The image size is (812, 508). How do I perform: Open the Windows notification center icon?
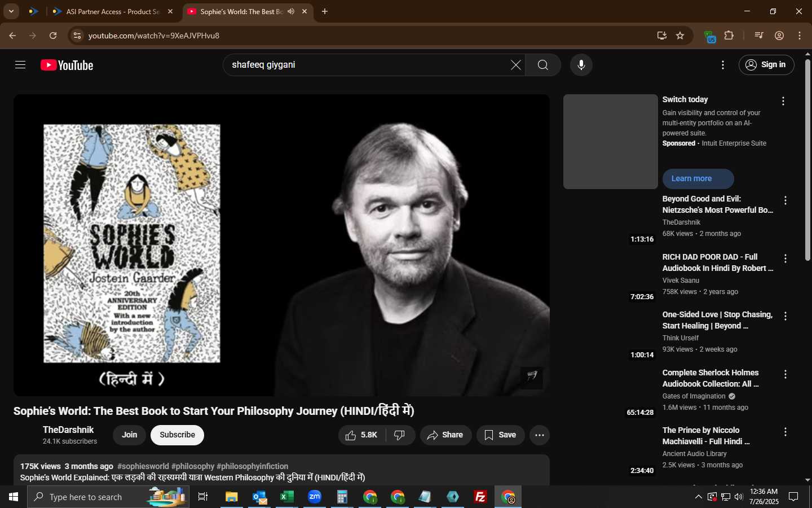pyautogui.click(x=793, y=497)
